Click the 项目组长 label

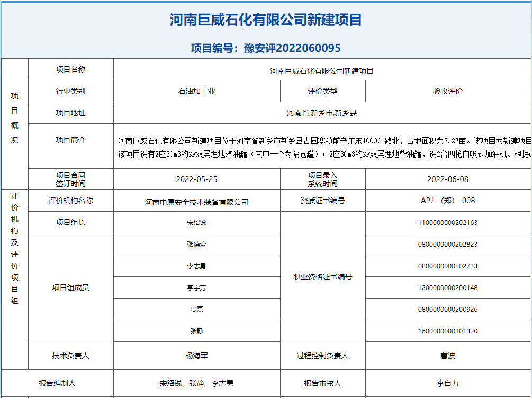pos(70,222)
